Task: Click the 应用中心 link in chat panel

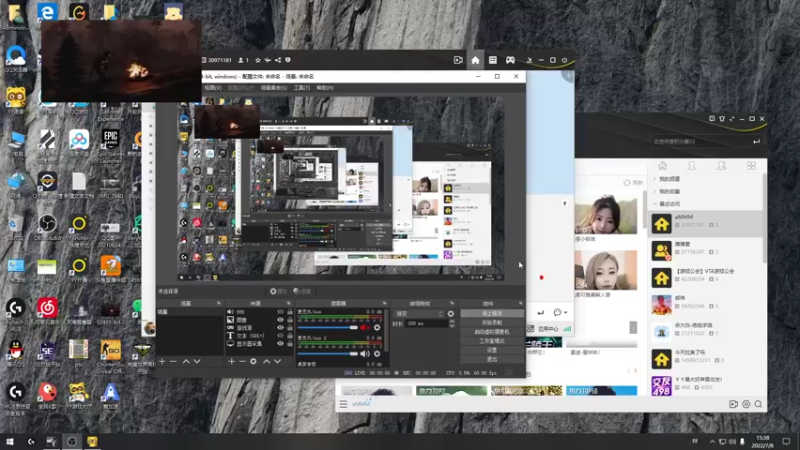Action: pyautogui.click(x=548, y=329)
